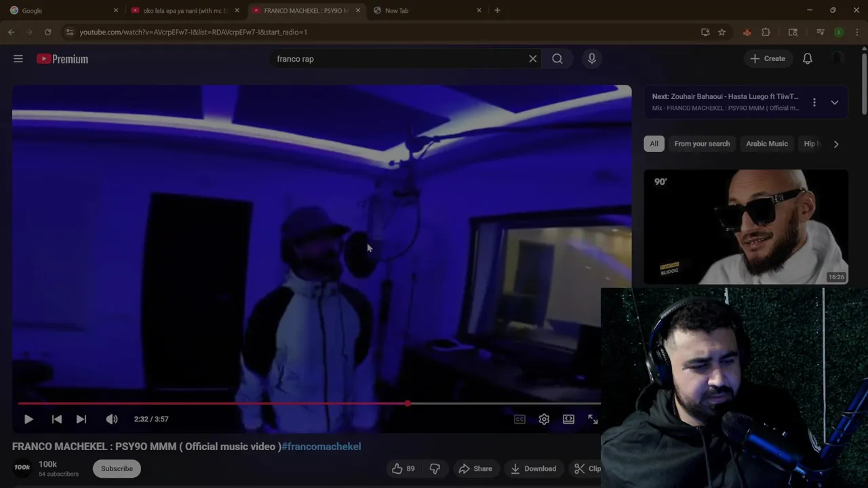Go to YouTube Premium home logo
The image size is (868, 488).
pos(62,59)
